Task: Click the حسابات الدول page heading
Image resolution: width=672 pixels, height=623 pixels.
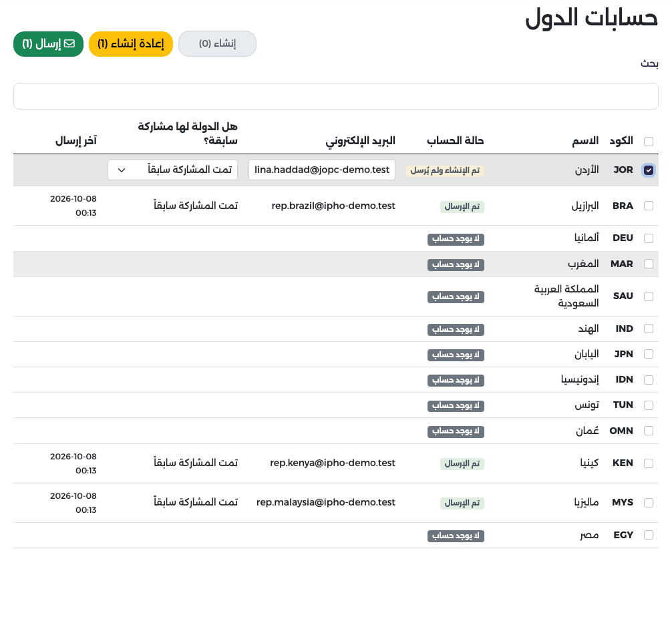Action: pyautogui.click(x=591, y=18)
